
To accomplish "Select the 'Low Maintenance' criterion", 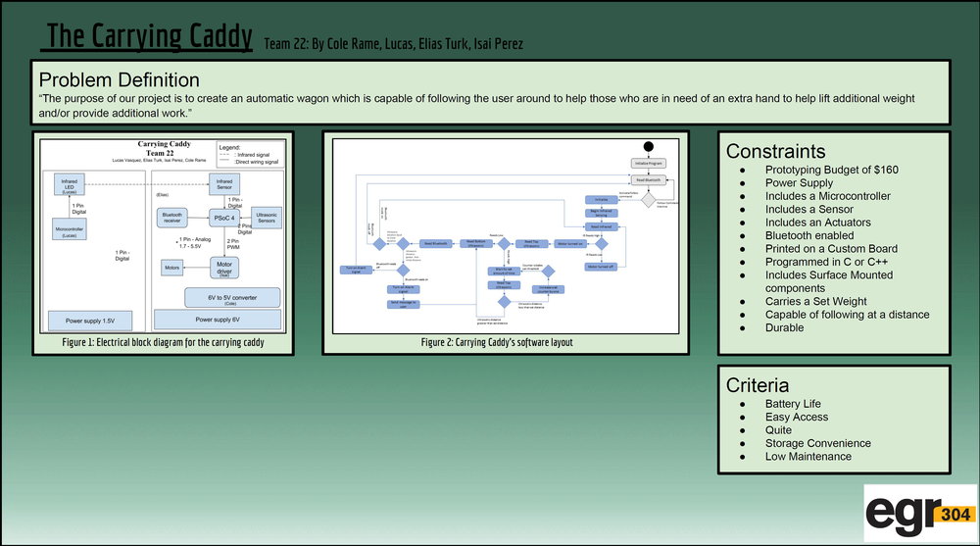I will (x=808, y=456).
